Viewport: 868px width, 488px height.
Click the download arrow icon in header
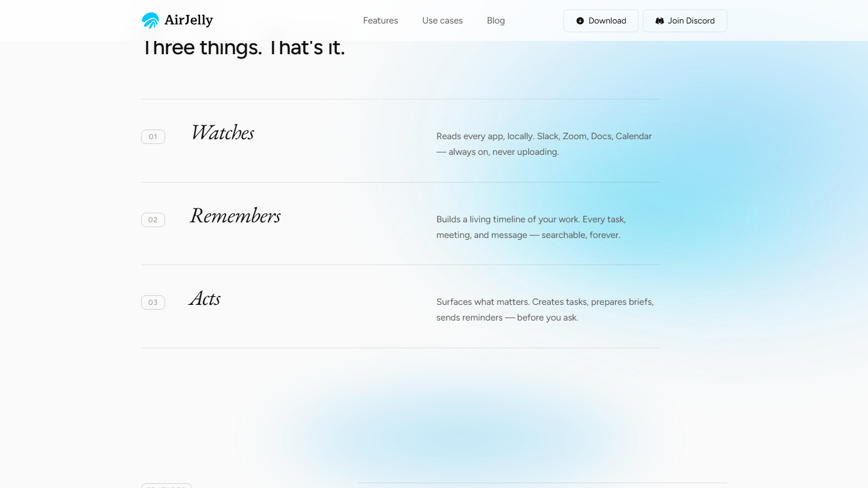pyautogui.click(x=580, y=20)
